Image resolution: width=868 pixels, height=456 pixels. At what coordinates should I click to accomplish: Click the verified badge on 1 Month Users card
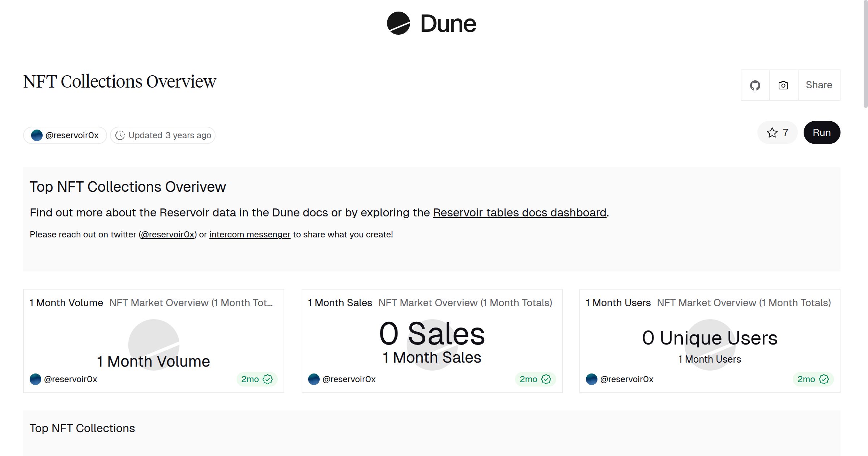point(824,379)
